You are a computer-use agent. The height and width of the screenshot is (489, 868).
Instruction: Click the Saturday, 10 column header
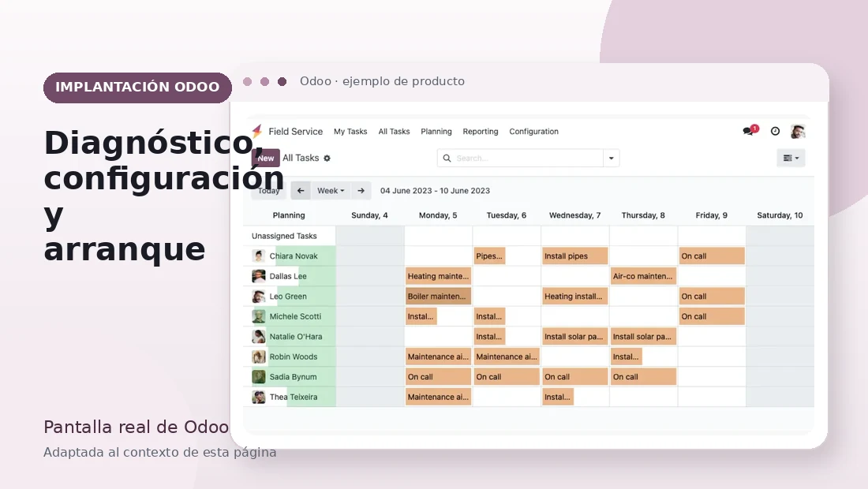(x=780, y=215)
